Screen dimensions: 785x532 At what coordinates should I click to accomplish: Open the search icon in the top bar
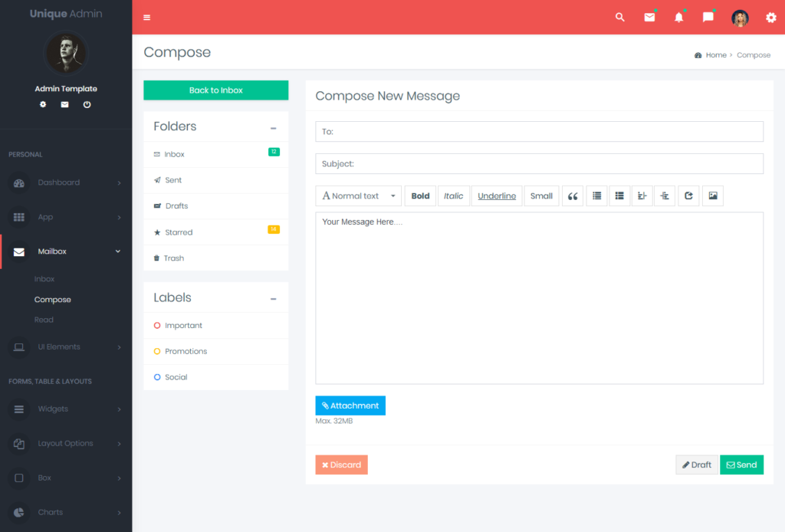619,16
